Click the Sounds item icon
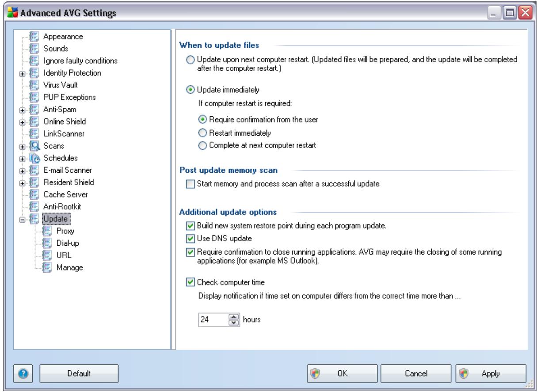The width and height of the screenshot is (537, 392). [35, 48]
